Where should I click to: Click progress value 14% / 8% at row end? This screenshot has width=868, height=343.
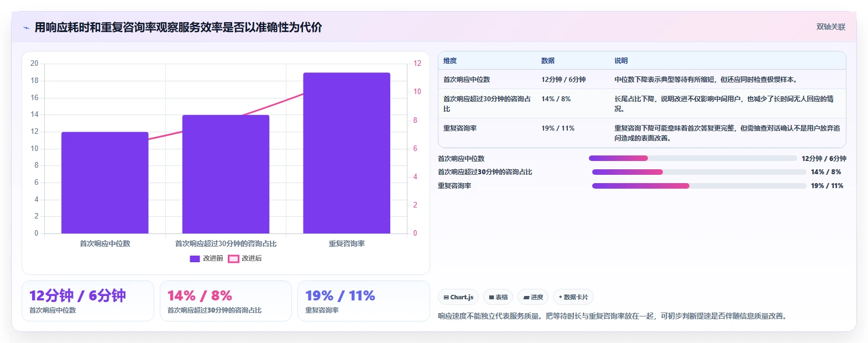(826, 172)
